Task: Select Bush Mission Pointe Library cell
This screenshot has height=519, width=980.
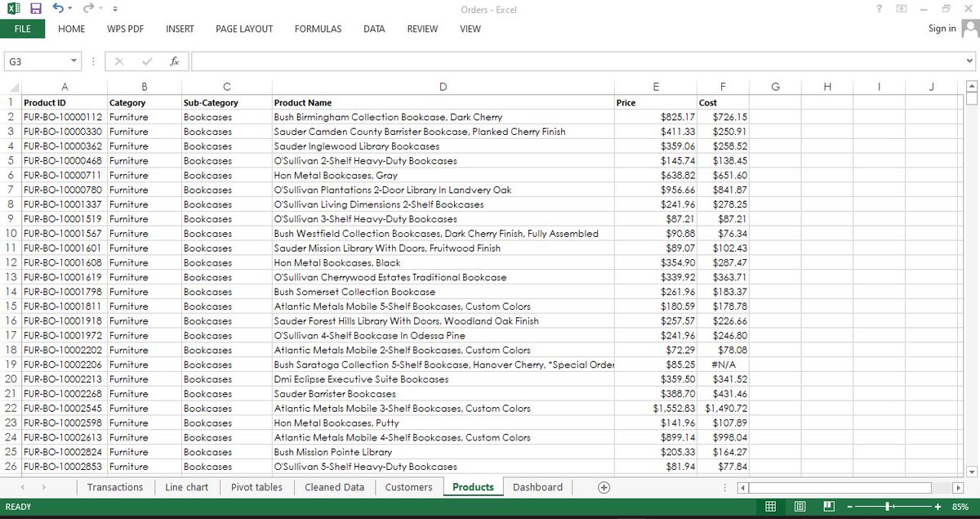Action: click(442, 452)
